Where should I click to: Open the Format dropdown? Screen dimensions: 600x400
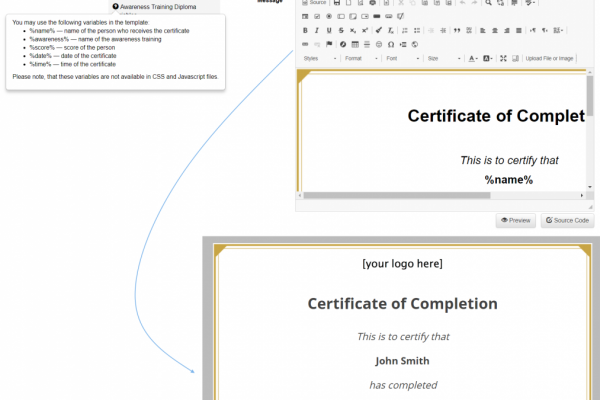[360, 59]
